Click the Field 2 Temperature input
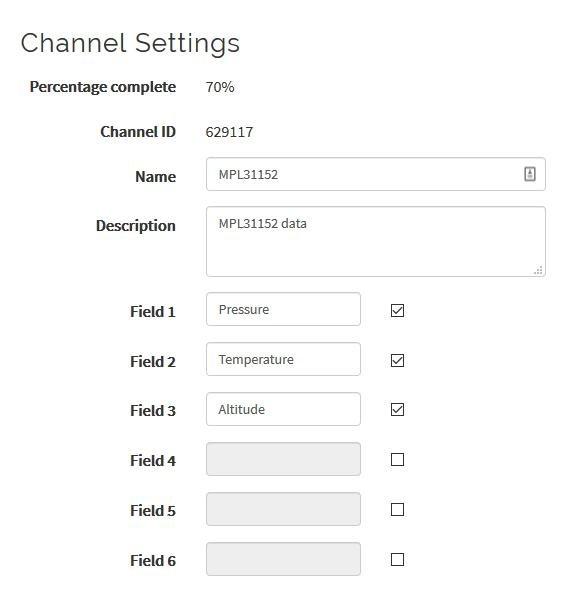The height and width of the screenshot is (589, 581). click(283, 359)
